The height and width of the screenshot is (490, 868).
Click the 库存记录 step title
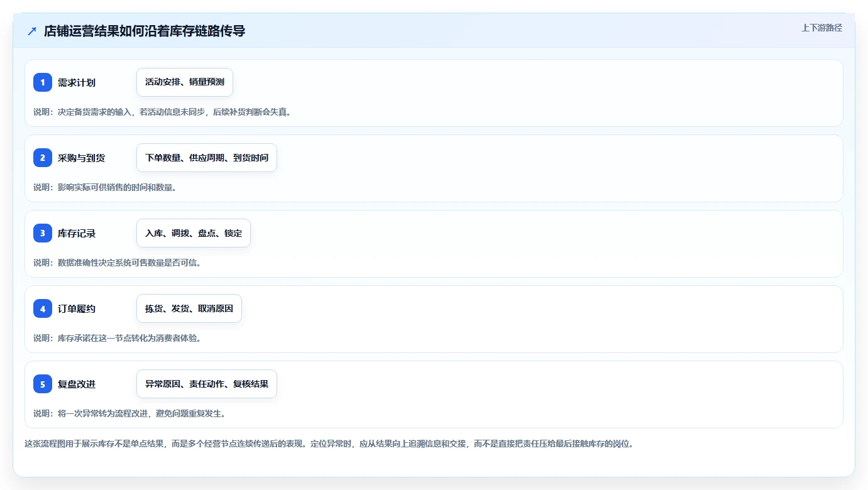coord(77,233)
